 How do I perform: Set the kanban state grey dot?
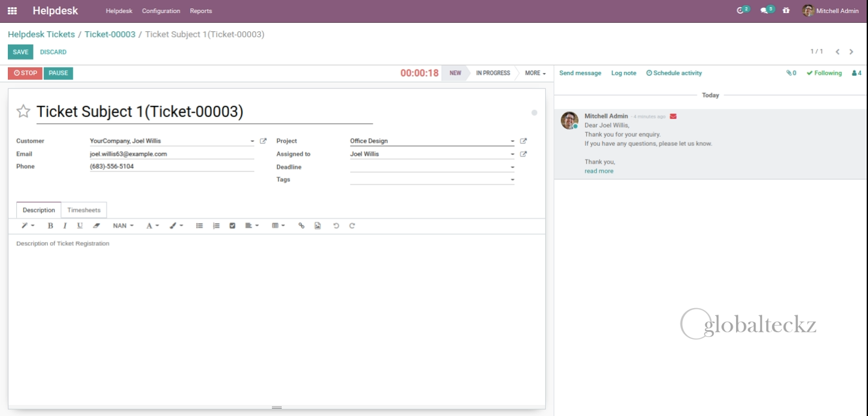(x=534, y=113)
